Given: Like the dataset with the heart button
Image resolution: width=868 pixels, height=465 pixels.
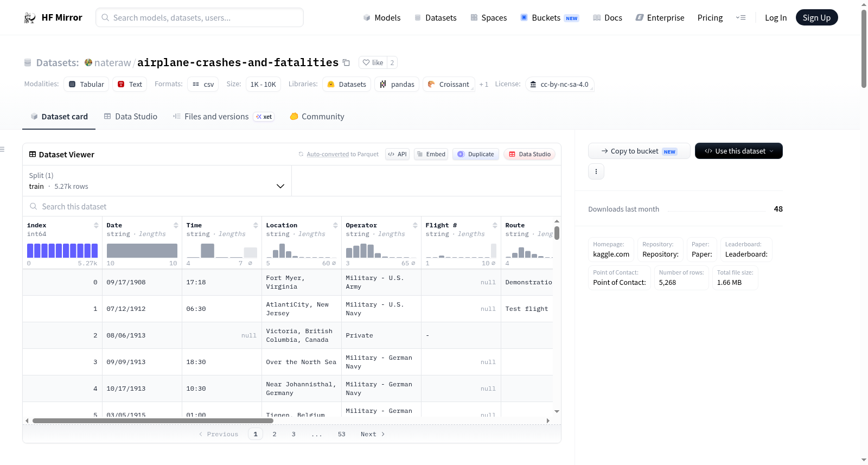Looking at the screenshot, I should click(x=373, y=62).
